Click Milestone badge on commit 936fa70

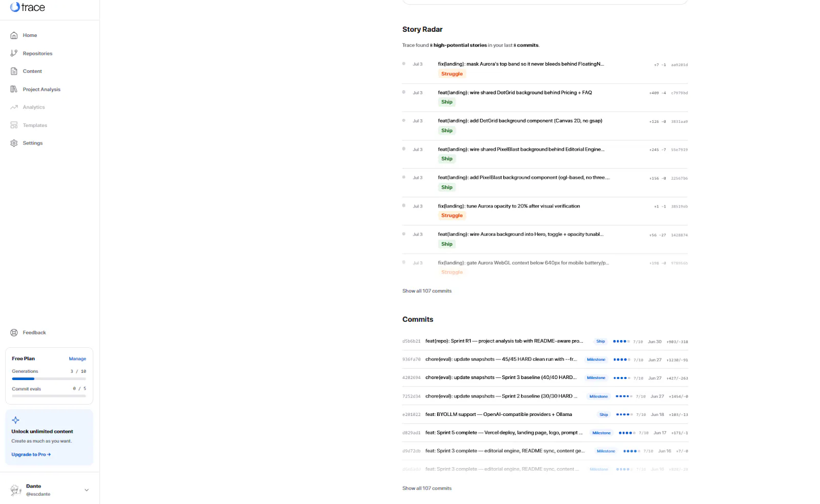click(x=596, y=360)
